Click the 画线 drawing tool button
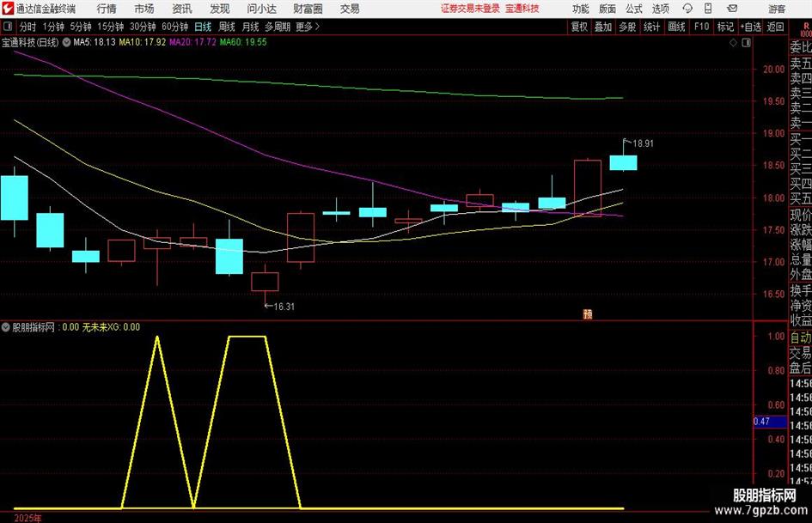This screenshot has width=812, height=523. coord(676,27)
